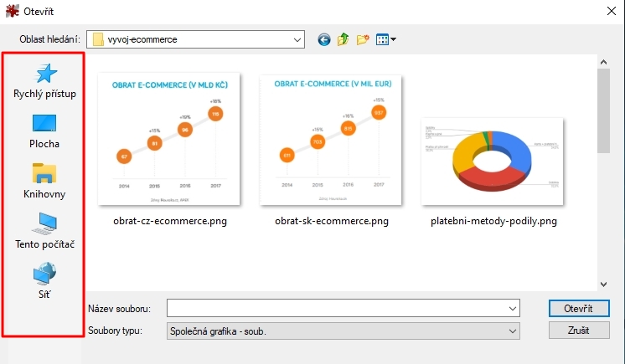Viewport: 625px width, 364px height.
Task: Click the Otevřít button
Action: tap(579, 308)
